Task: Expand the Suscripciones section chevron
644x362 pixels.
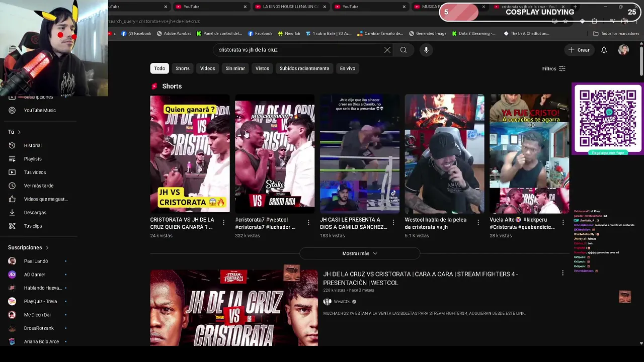Action: tap(47, 247)
